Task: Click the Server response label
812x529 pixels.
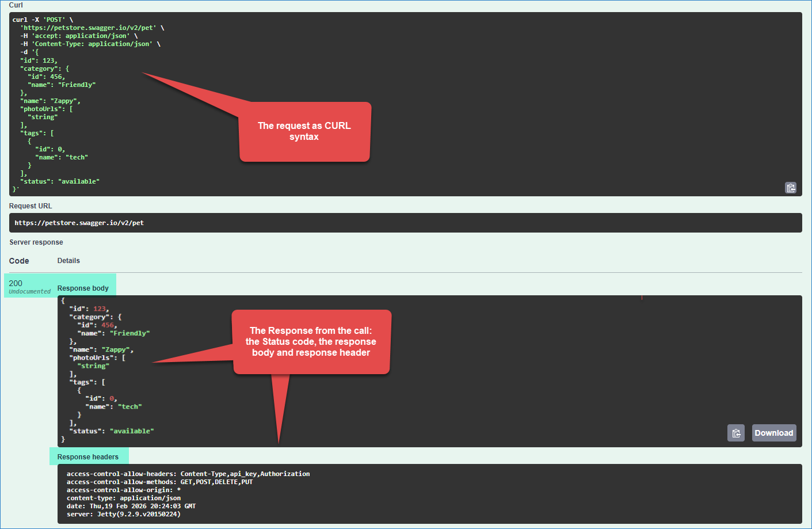Action: coord(36,242)
